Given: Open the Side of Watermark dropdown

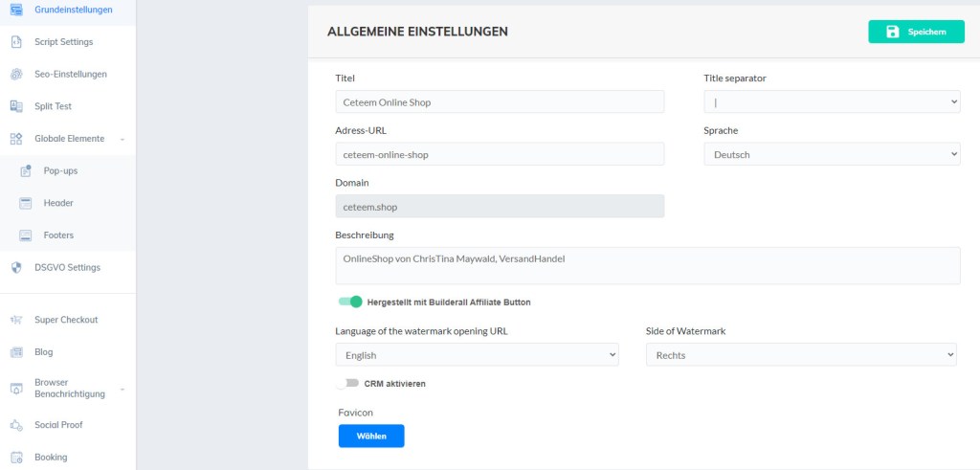Looking at the screenshot, I should coord(801,355).
